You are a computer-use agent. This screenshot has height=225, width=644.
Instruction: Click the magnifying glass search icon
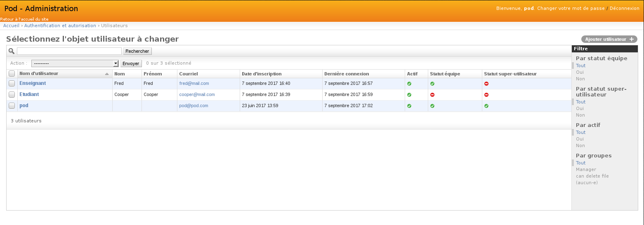pyautogui.click(x=12, y=51)
